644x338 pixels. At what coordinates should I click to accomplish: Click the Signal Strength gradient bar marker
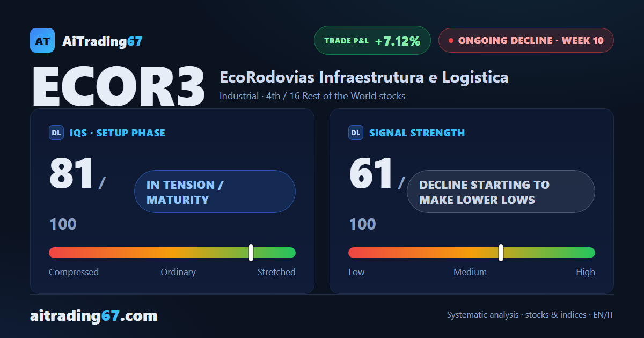coord(501,253)
